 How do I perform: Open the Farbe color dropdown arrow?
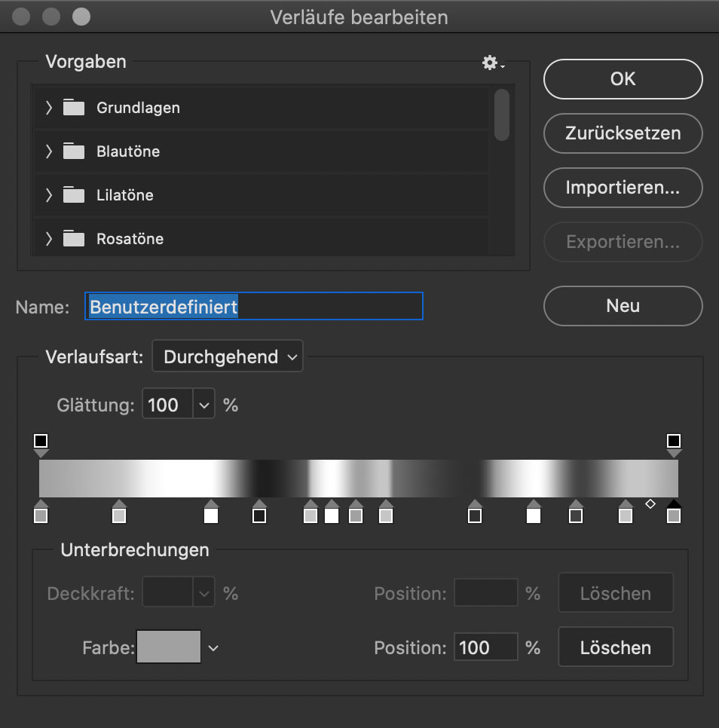pos(213,647)
